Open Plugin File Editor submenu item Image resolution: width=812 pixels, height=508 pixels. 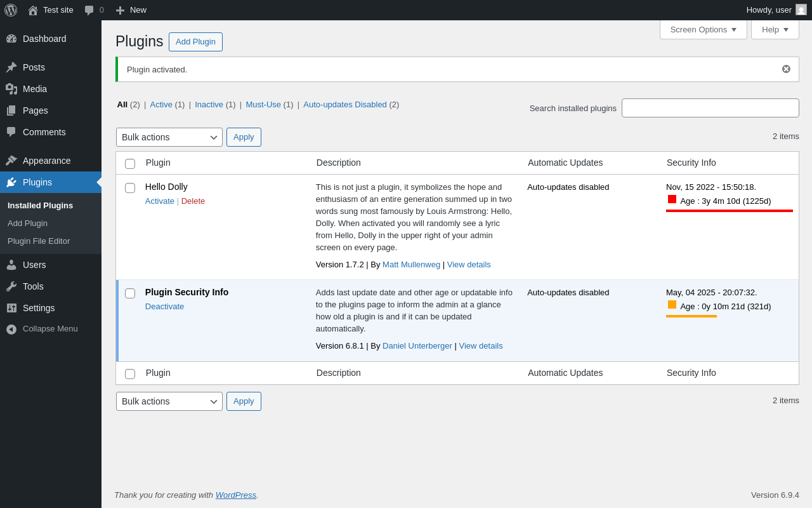pyautogui.click(x=39, y=241)
